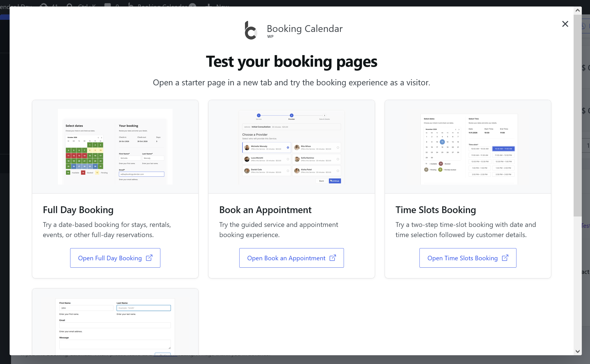This screenshot has width=590, height=364.
Task: Click the Michelle Wensdy provider radio in preview
Action: 288,148
